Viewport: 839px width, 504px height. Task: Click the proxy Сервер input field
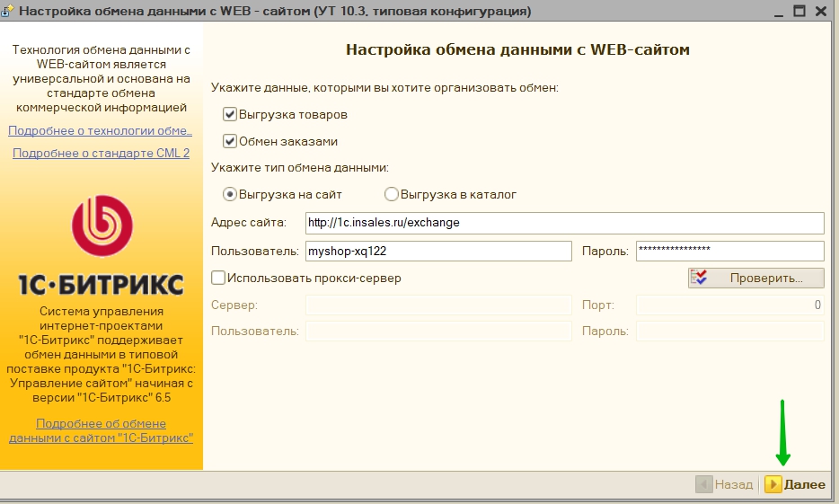(x=438, y=305)
